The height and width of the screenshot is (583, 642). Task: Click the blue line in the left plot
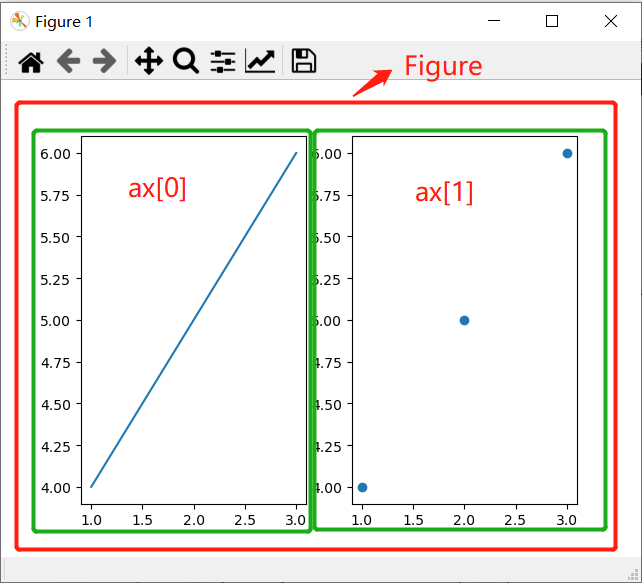(194, 320)
